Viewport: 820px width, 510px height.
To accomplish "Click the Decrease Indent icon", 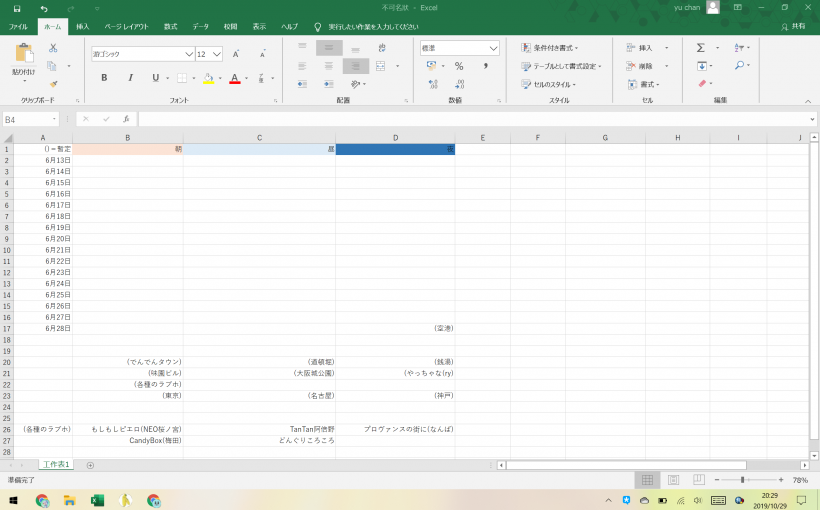I will click(x=302, y=84).
